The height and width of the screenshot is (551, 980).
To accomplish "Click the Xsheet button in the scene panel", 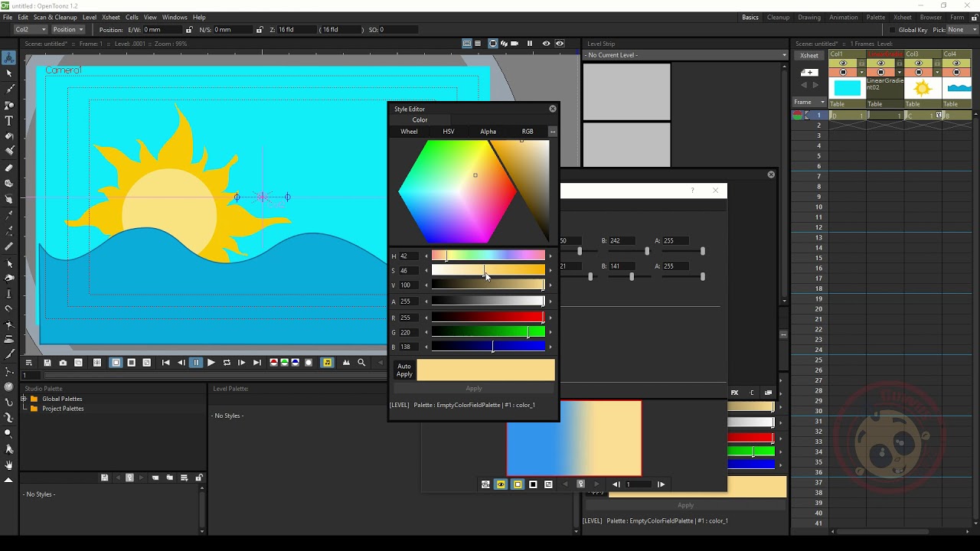I will [809, 55].
